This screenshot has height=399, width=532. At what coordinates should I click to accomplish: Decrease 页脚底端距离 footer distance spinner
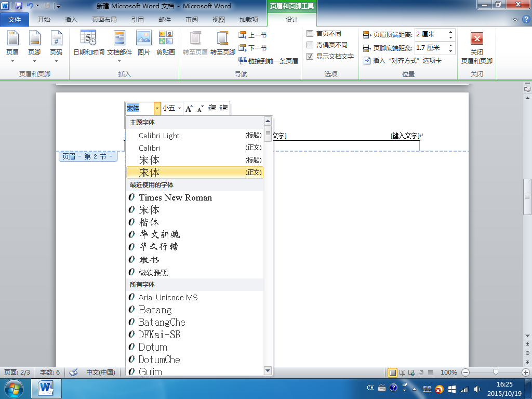pyautogui.click(x=450, y=51)
